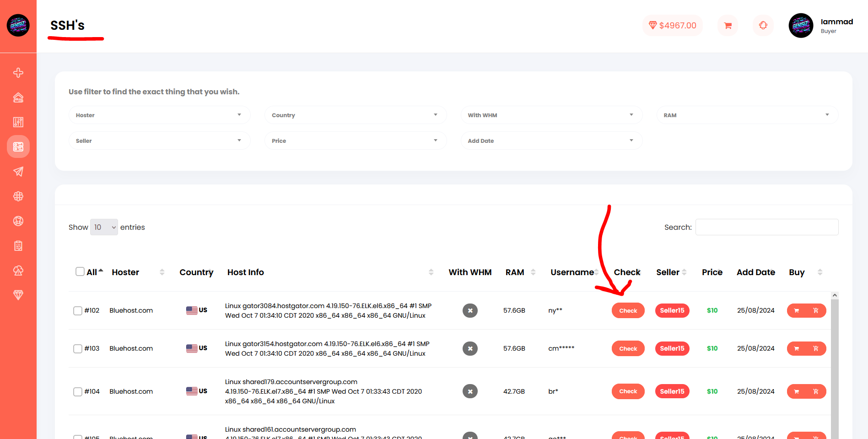Click the 42.7GB RAM value in row #104
This screenshot has width=868, height=439.
pos(514,392)
